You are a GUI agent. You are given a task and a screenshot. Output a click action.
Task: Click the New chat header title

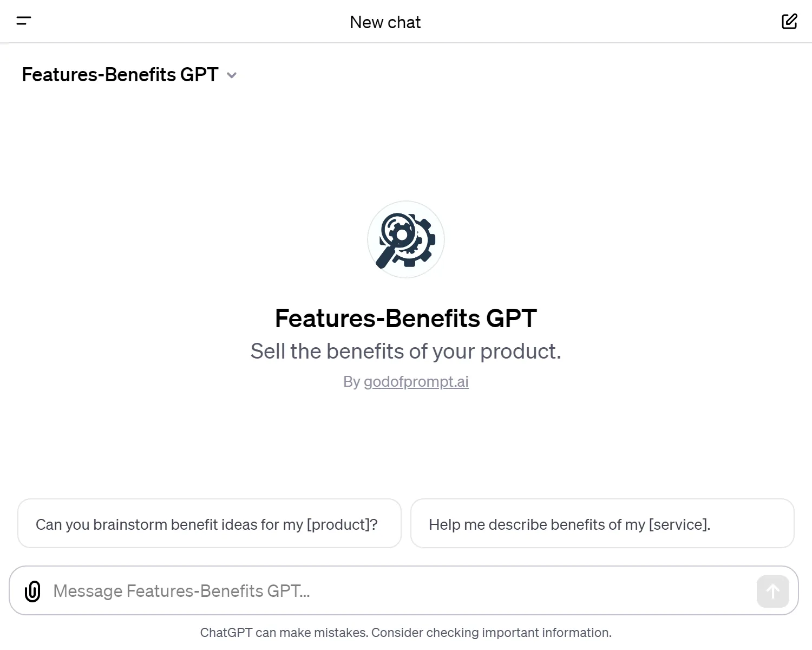tap(385, 22)
